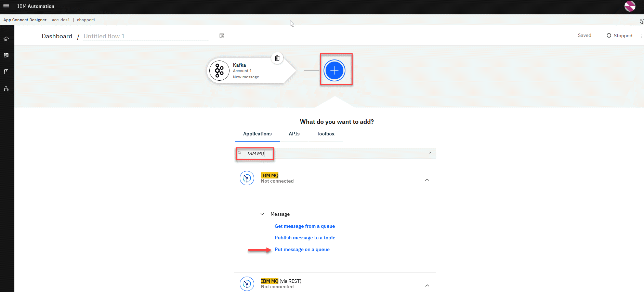The height and width of the screenshot is (292, 644).
Task: Switch to the APIs tab
Action: (x=294, y=134)
